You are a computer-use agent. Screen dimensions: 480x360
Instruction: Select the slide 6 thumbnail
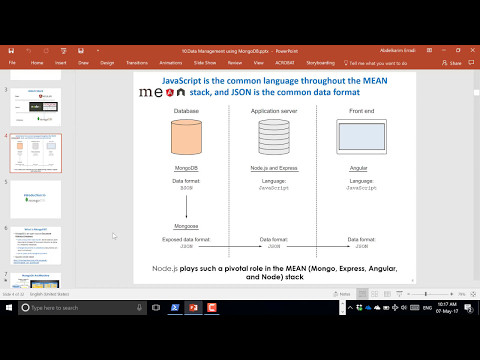36,246
